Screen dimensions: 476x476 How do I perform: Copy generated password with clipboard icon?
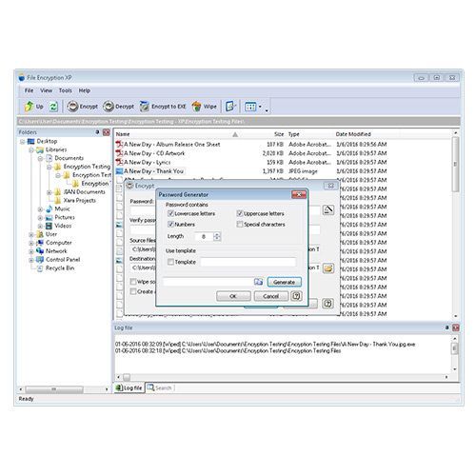[x=258, y=282]
